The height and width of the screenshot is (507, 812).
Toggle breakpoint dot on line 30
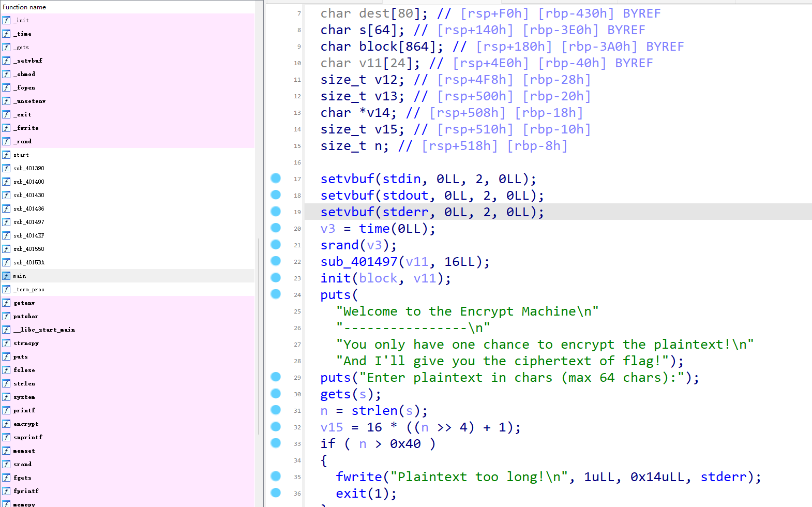(x=276, y=393)
